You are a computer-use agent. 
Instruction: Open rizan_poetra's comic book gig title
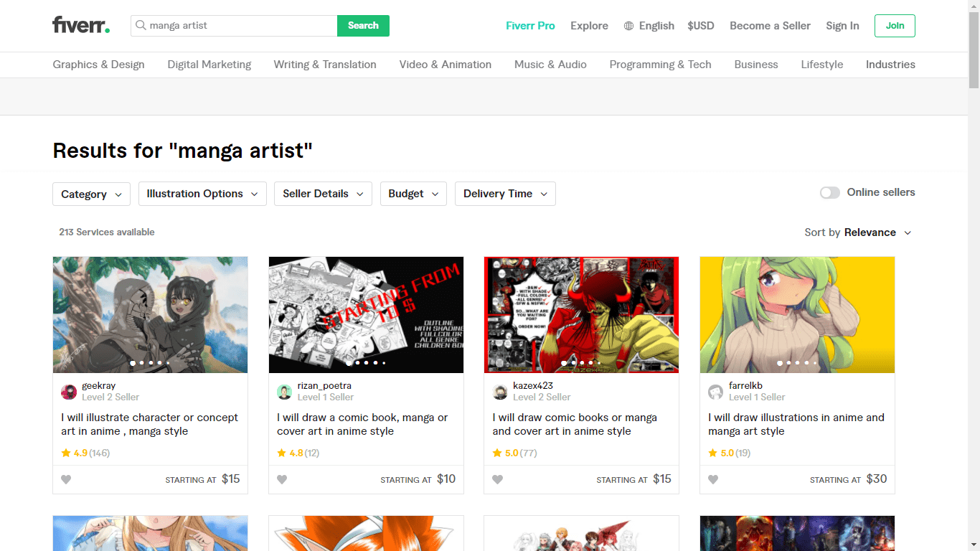click(x=362, y=424)
